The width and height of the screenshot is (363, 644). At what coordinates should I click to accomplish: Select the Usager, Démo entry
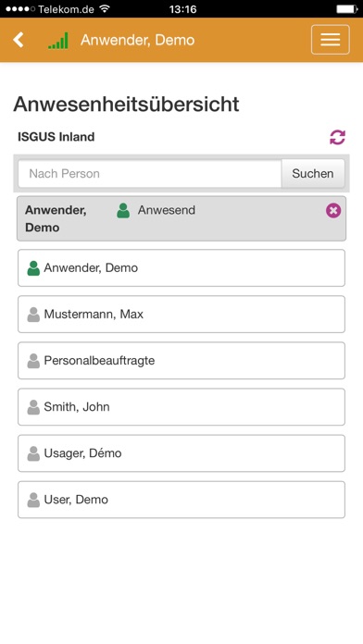pyautogui.click(x=181, y=453)
